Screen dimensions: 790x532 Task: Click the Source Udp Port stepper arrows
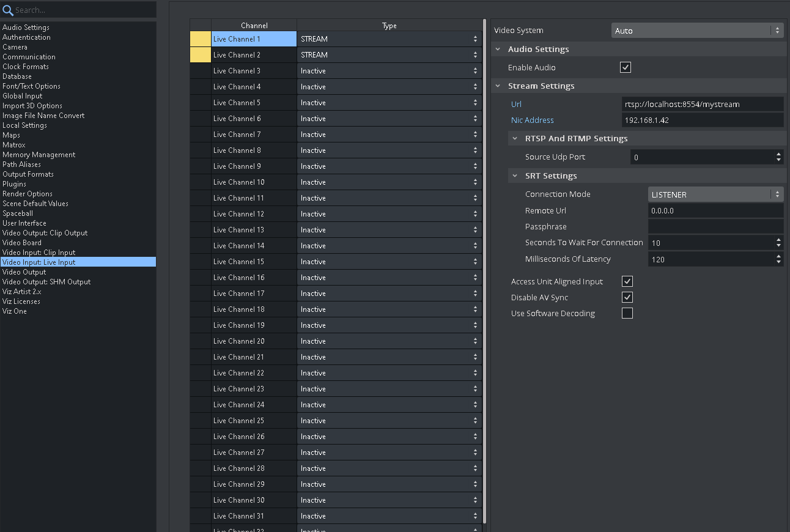(778, 157)
